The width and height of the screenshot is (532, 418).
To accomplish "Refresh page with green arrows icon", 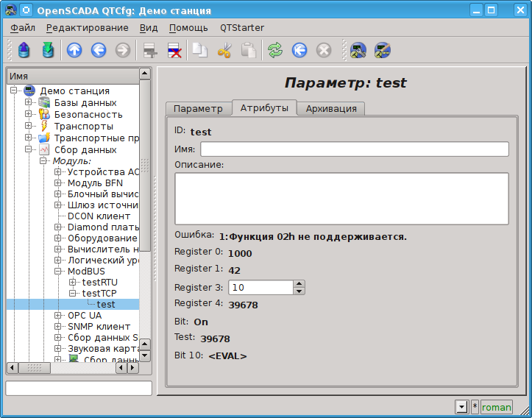I will [x=275, y=50].
